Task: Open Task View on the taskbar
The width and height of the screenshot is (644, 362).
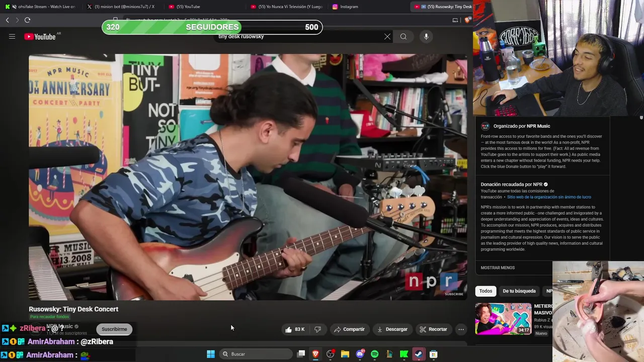Action: coord(301,354)
